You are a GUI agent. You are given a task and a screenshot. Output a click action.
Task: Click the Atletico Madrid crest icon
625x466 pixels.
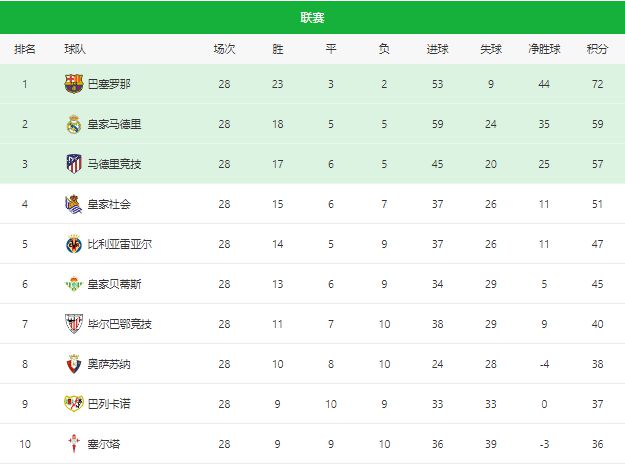(73, 164)
